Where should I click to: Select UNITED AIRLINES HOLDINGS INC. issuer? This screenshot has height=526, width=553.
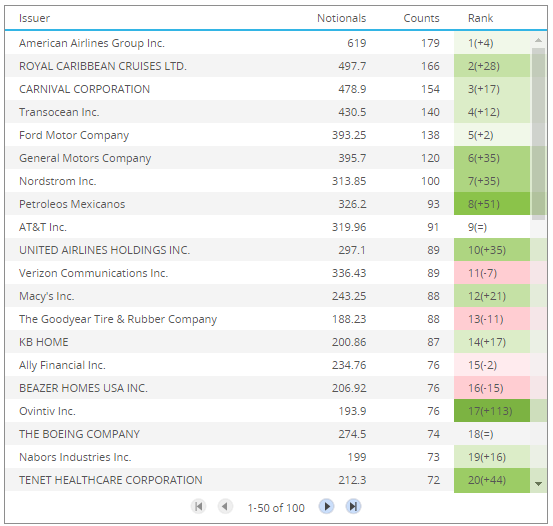coord(104,250)
